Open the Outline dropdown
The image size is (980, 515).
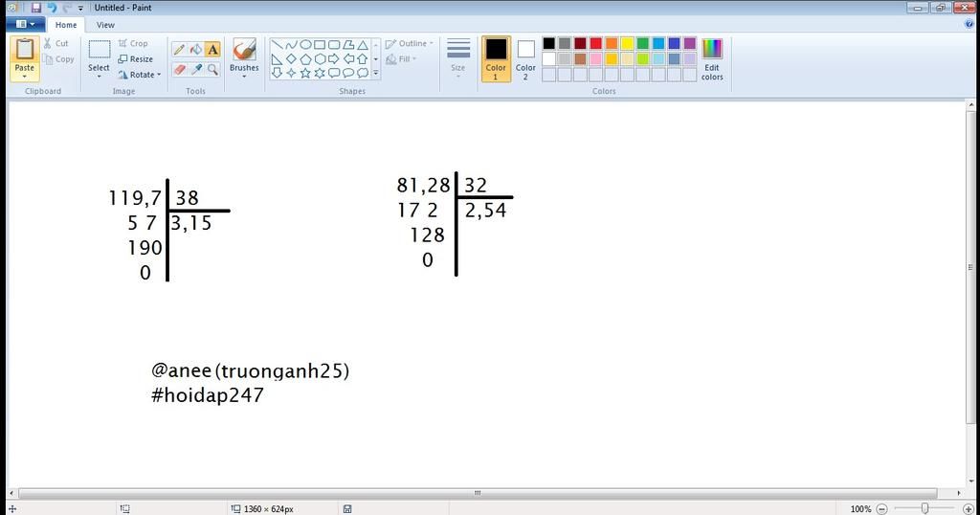(410, 43)
